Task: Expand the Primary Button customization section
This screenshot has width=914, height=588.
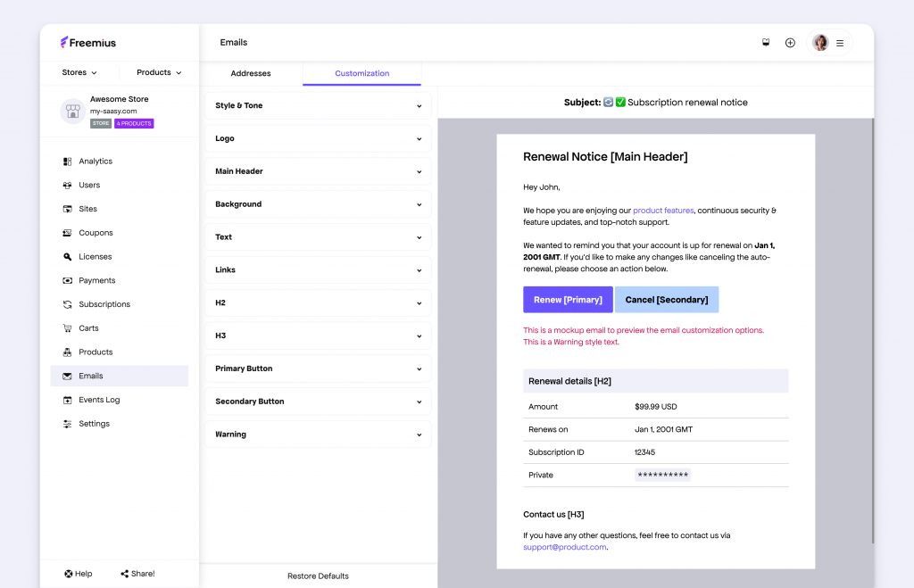Action: (x=318, y=368)
